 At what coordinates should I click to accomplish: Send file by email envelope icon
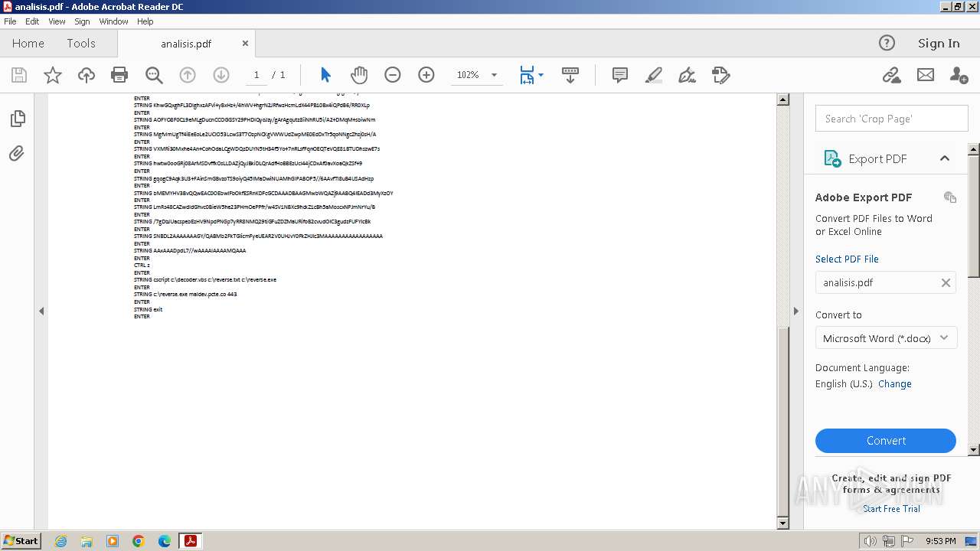[x=926, y=75]
